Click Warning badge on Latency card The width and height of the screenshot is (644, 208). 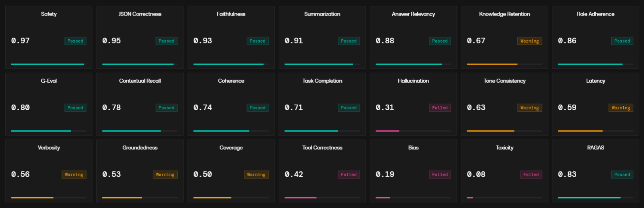[x=621, y=108]
